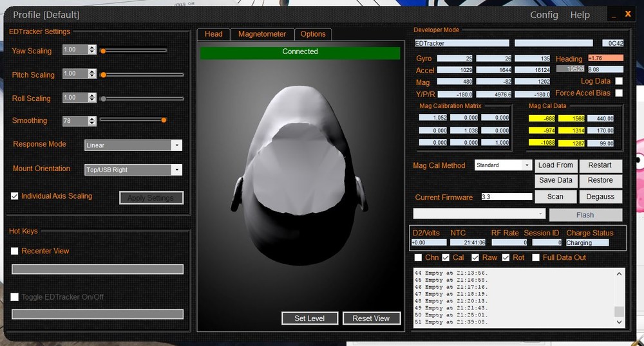Click the Set Level button
The height and width of the screenshot is (346, 644).
point(310,318)
